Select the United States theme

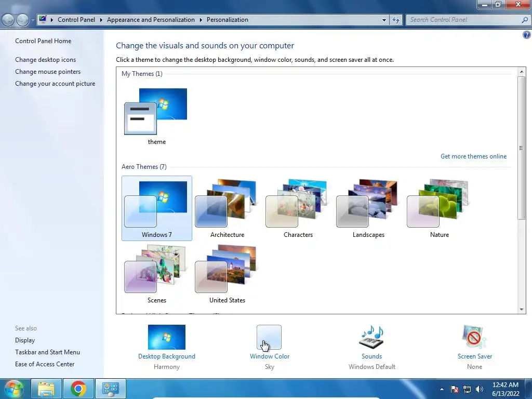click(x=227, y=274)
